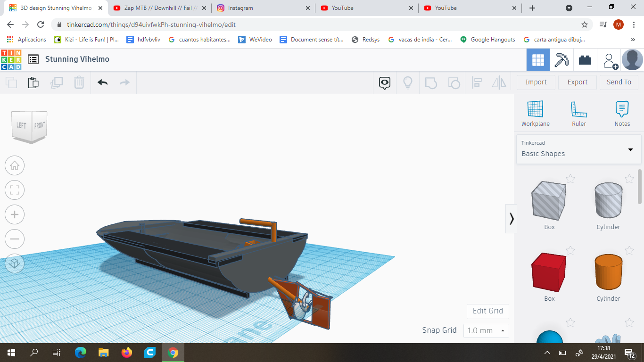This screenshot has height=362, width=644.
Task: Open a new browser tab
Action: point(532,8)
